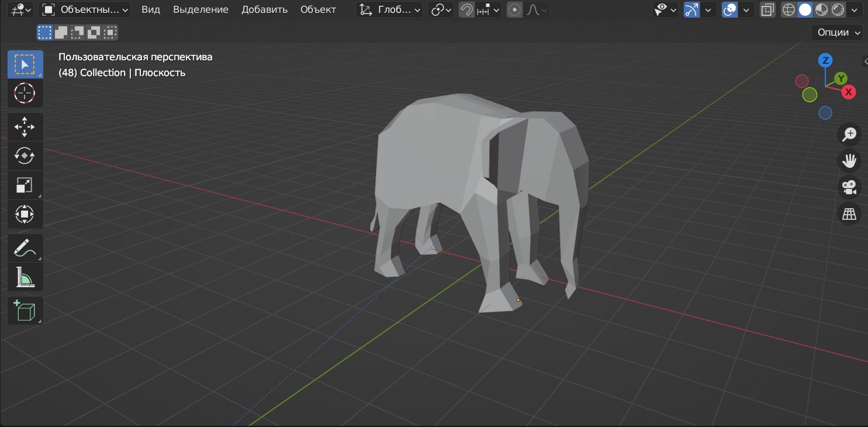Switch to wireframe viewport shading
Image resolution: width=868 pixels, height=427 pixels.
[789, 9]
